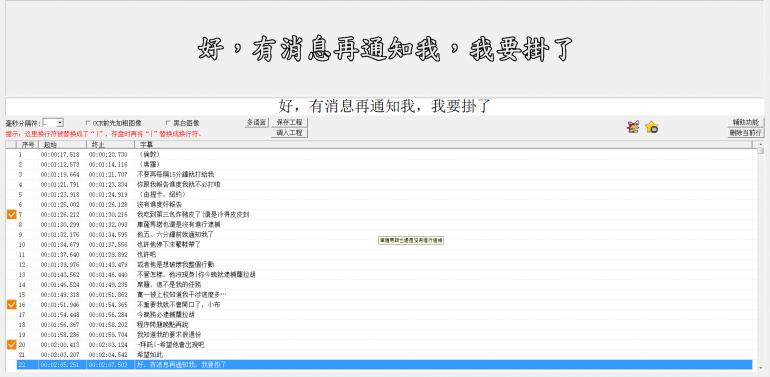The image size is (770, 377).
Task: Click end time 00:02:07.503 in row 22
Action: 108,365
